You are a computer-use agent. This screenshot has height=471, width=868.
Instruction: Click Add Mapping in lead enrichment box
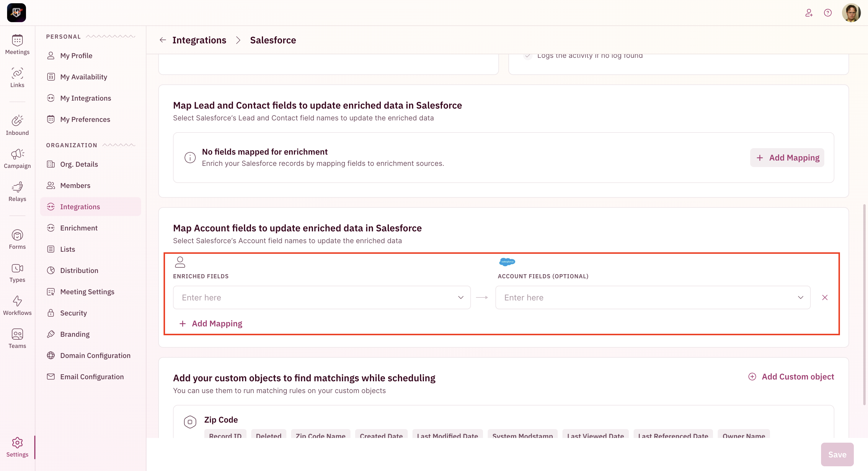coord(787,158)
